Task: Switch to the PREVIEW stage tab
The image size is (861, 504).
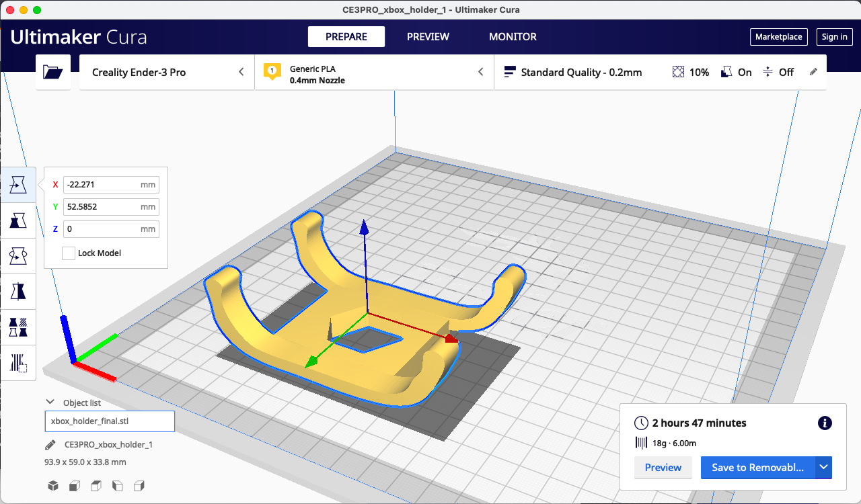Action: click(x=428, y=37)
